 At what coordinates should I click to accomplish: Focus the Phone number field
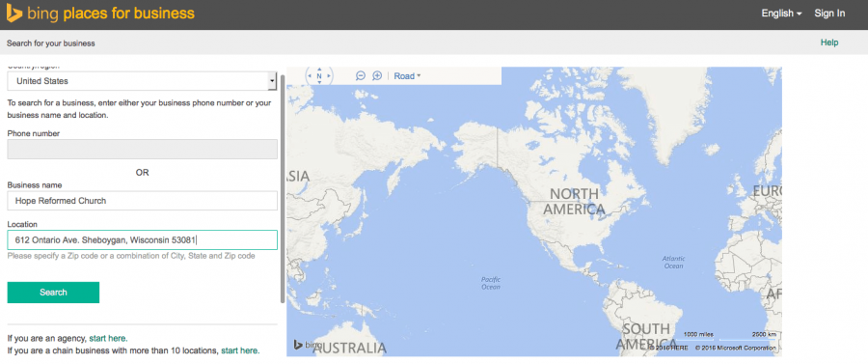tap(143, 149)
